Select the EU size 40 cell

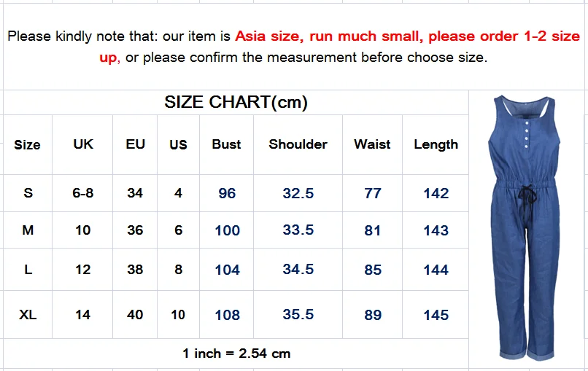click(x=135, y=314)
